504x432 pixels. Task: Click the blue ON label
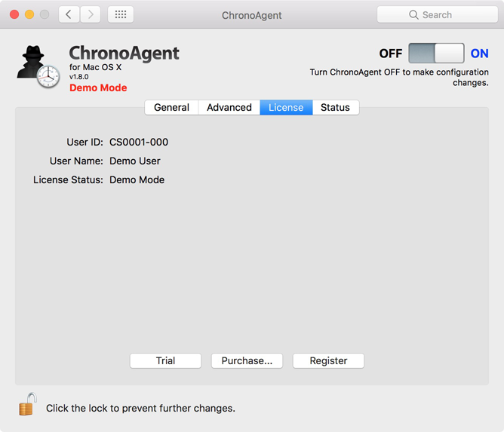[x=479, y=54]
